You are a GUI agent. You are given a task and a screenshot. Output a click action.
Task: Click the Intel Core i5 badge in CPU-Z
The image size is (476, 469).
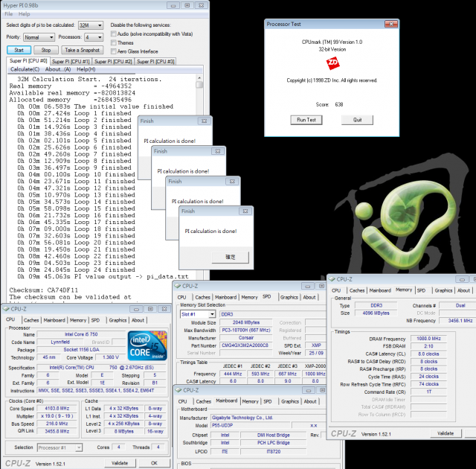pyautogui.click(x=147, y=345)
